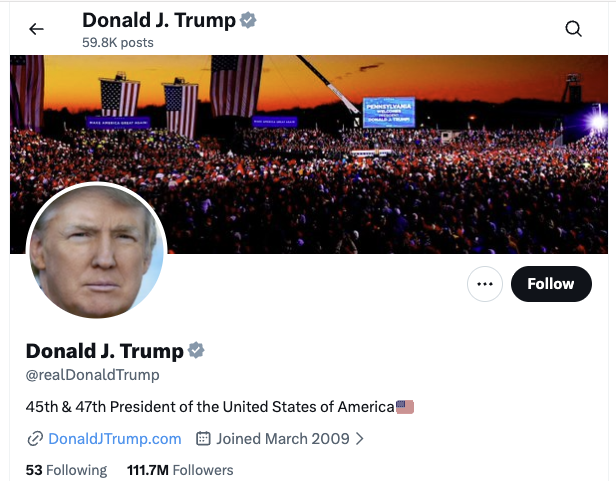Click the 45th & 47th President bio text
The width and height of the screenshot is (616, 481).
click(x=210, y=407)
